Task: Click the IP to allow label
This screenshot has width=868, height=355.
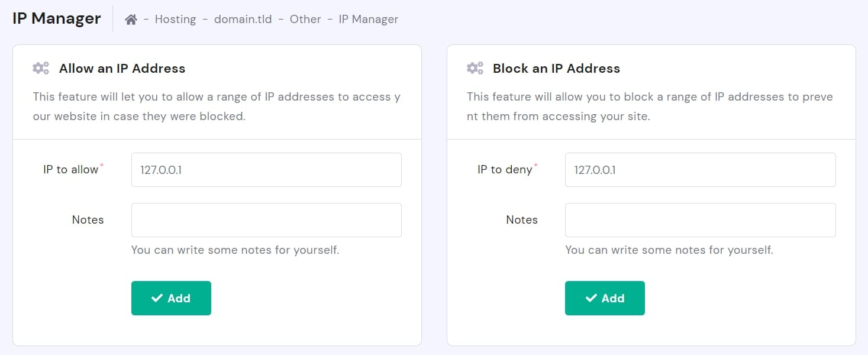Action: click(x=70, y=170)
